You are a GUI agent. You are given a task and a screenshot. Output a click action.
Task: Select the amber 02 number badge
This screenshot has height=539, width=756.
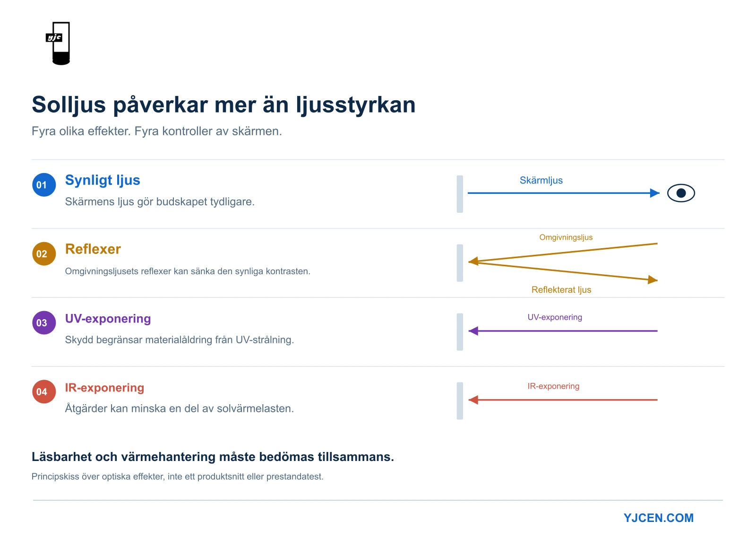(x=44, y=254)
